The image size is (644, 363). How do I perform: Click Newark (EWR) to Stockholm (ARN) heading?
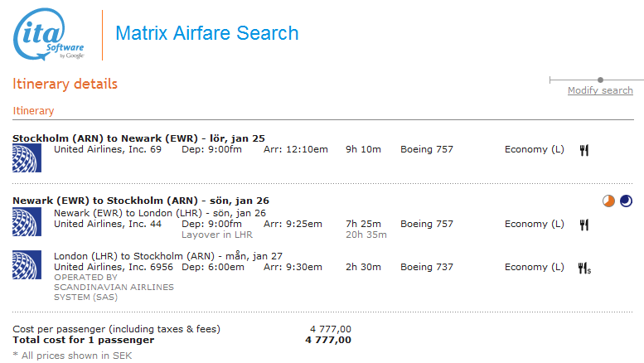tap(140, 201)
